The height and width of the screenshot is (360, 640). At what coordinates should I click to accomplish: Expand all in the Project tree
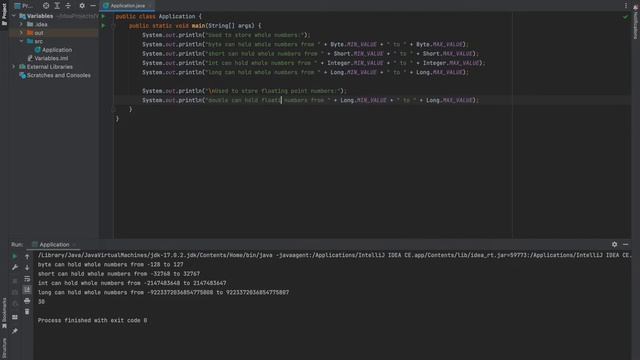tap(57, 6)
